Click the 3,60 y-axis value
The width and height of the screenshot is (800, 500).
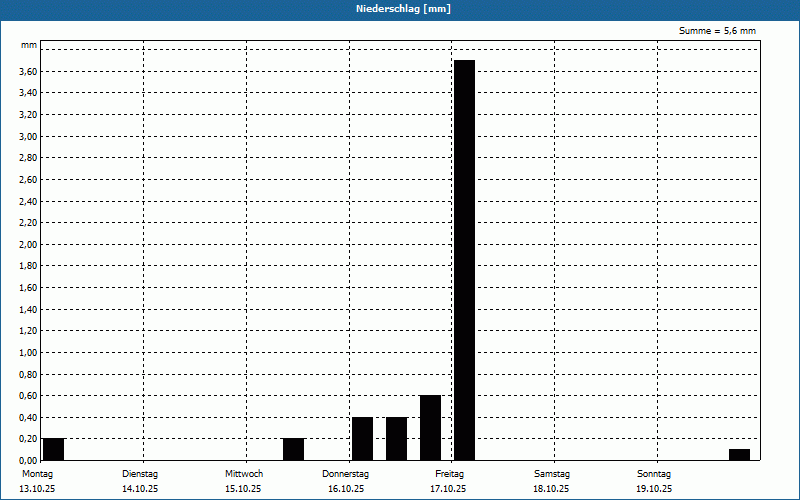(28, 71)
